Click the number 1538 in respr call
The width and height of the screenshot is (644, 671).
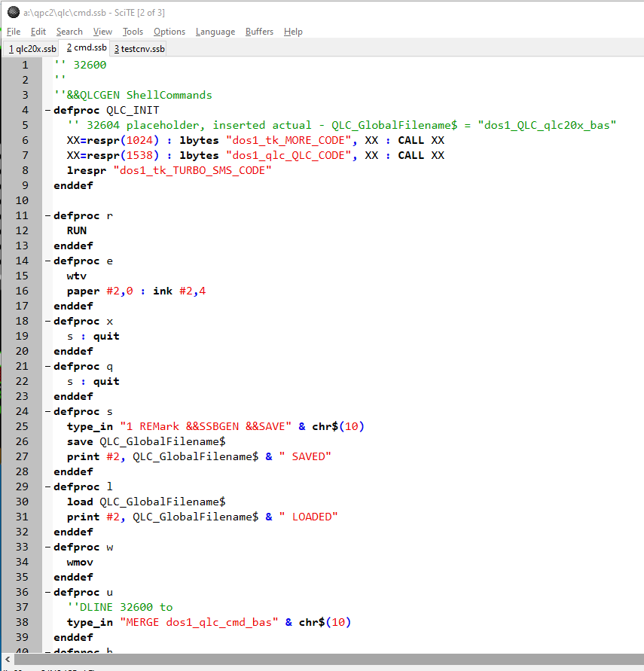point(139,155)
